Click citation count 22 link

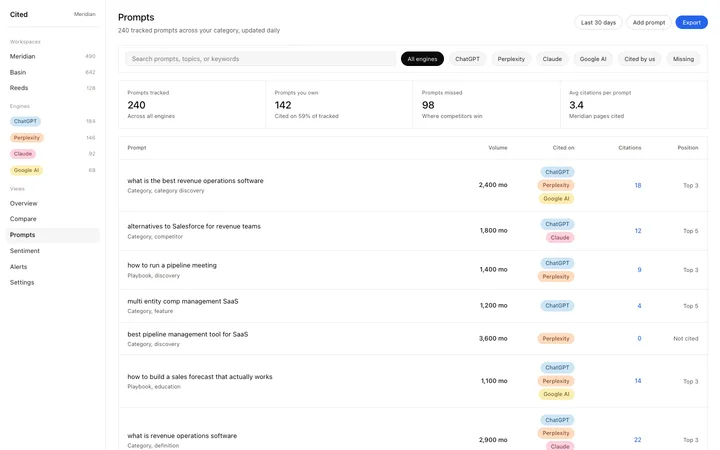point(637,440)
